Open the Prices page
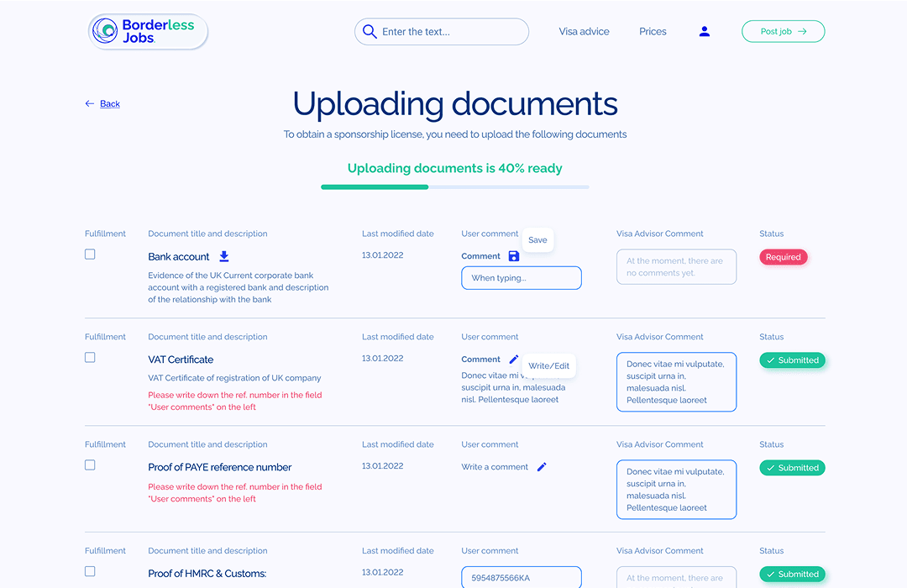 (x=653, y=31)
